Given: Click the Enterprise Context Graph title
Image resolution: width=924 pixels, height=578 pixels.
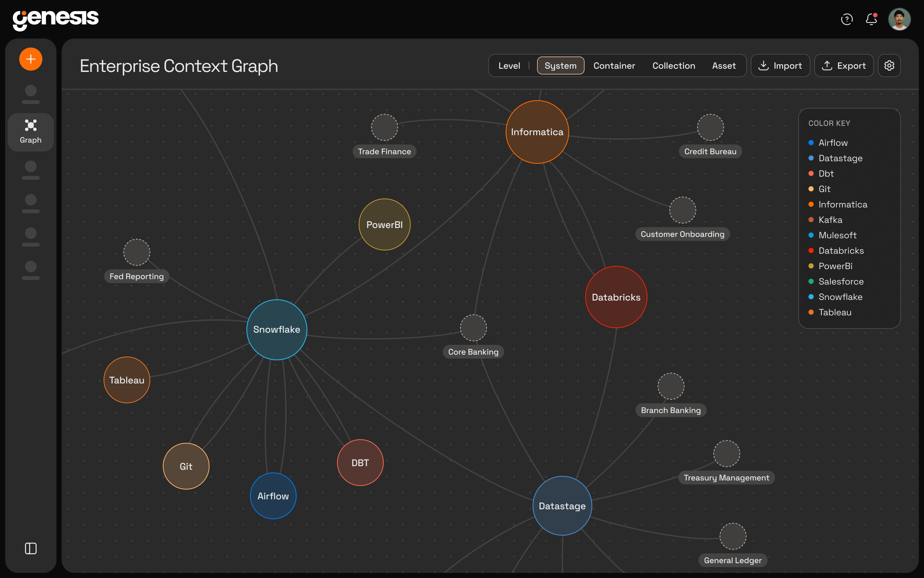Looking at the screenshot, I should [x=179, y=66].
